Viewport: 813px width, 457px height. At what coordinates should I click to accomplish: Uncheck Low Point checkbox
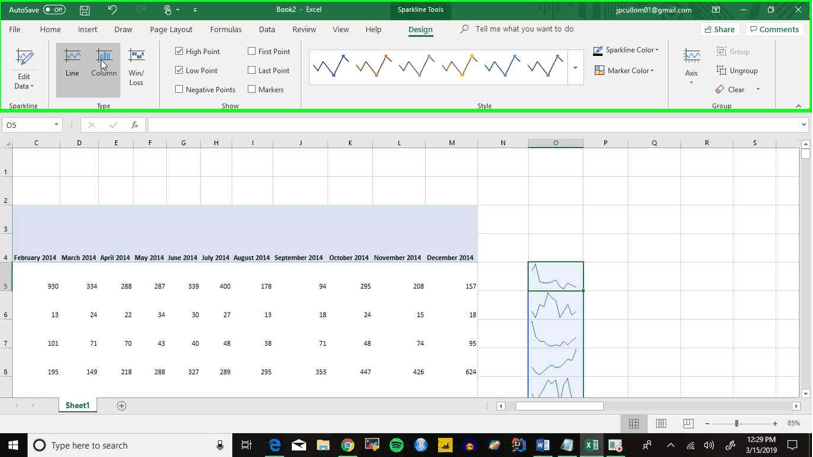179,70
